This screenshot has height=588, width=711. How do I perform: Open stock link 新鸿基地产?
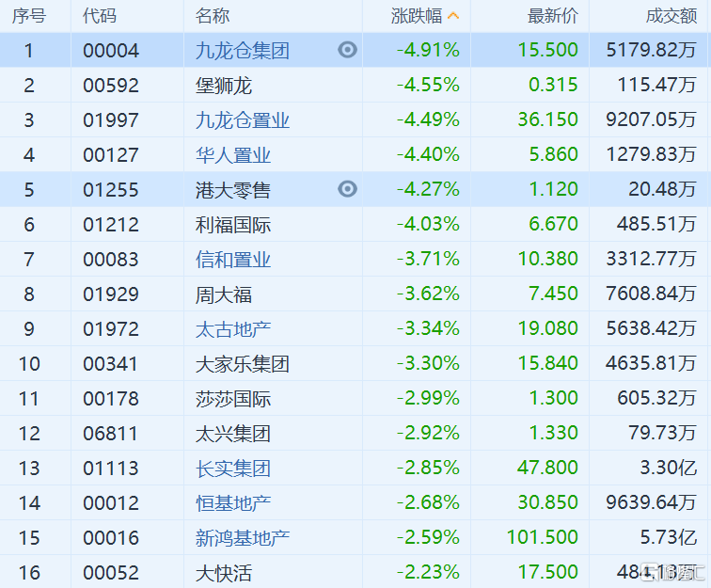pos(243,538)
